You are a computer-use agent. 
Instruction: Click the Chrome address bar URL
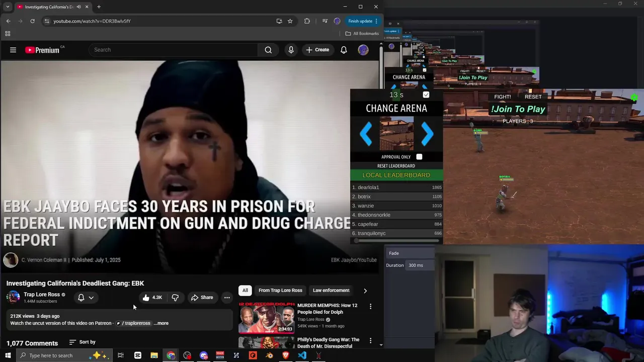pyautogui.click(x=92, y=21)
